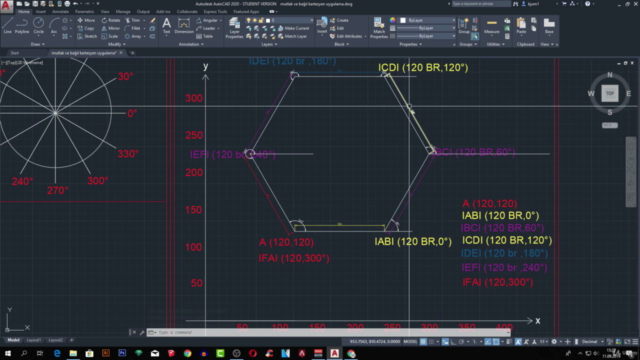This screenshot has width=640, height=360.
Task: Open Chrome from the taskbar
Action: 187,353
